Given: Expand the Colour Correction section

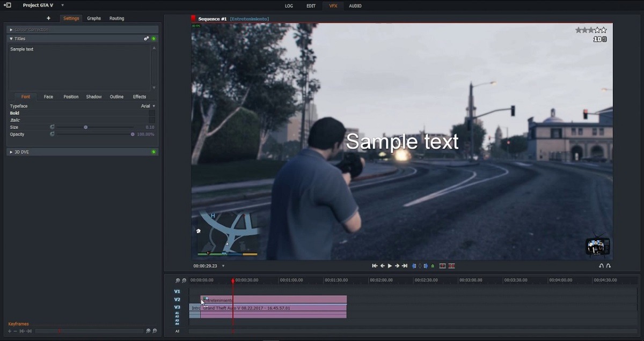Looking at the screenshot, I should coord(11,29).
